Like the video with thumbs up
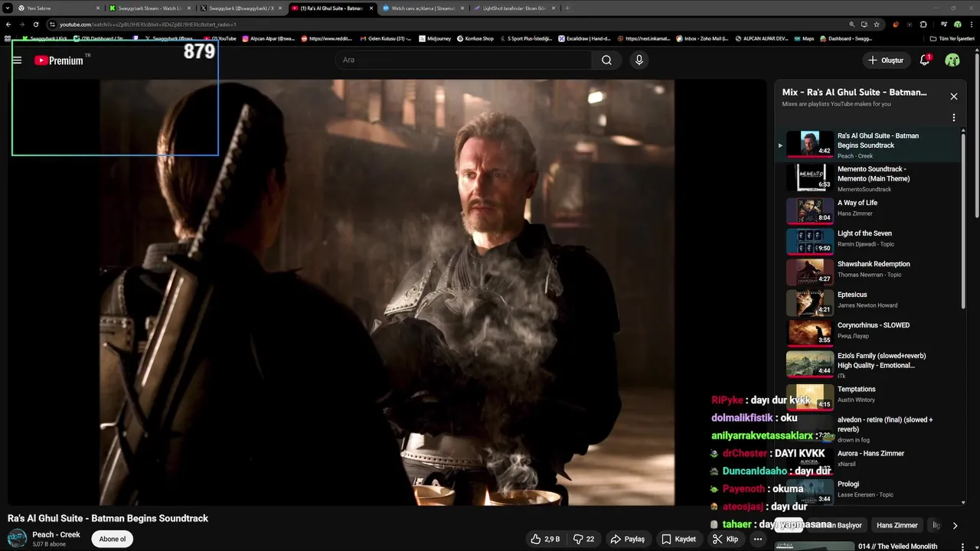Viewport: 980px width, 551px height. [544, 539]
